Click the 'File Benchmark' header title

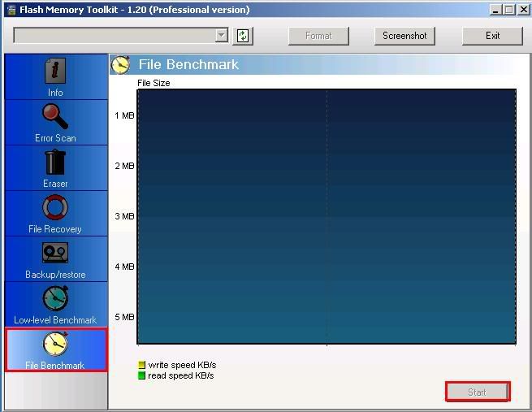point(188,64)
